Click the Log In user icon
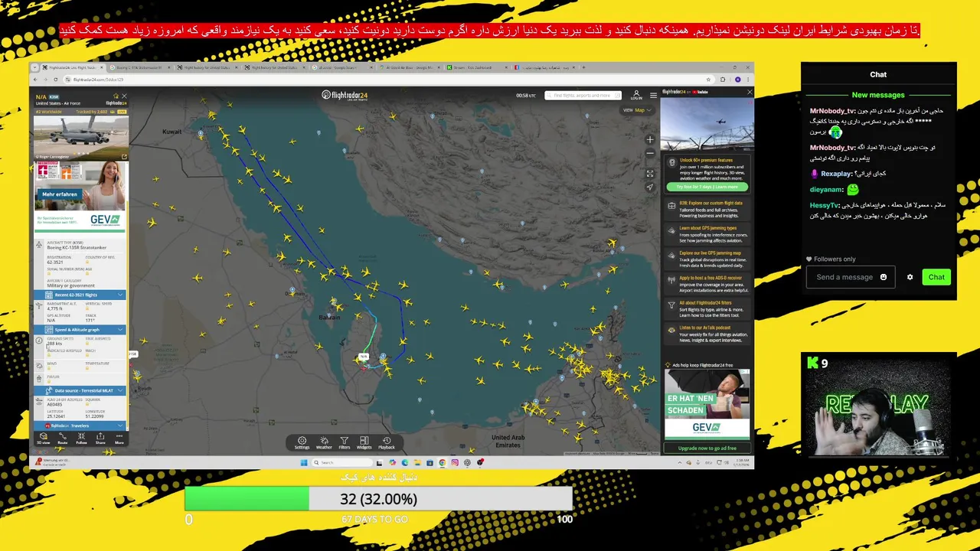The height and width of the screenshot is (551, 980). (635, 96)
